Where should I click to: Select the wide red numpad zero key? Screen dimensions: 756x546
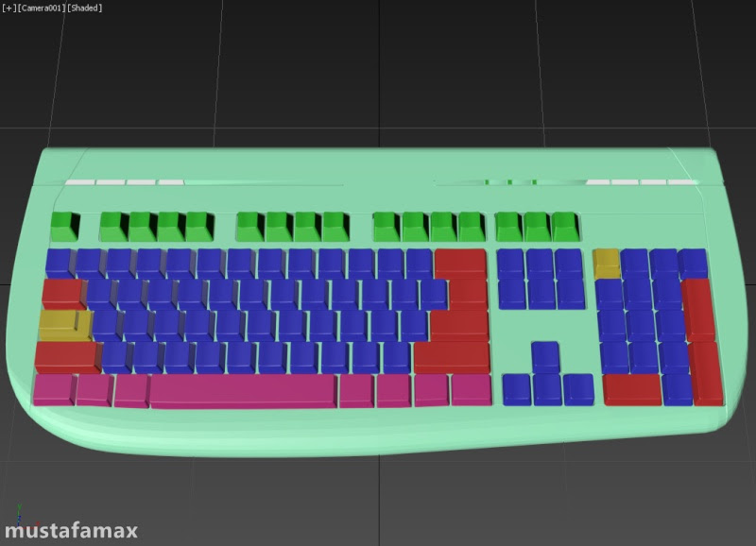(632, 389)
